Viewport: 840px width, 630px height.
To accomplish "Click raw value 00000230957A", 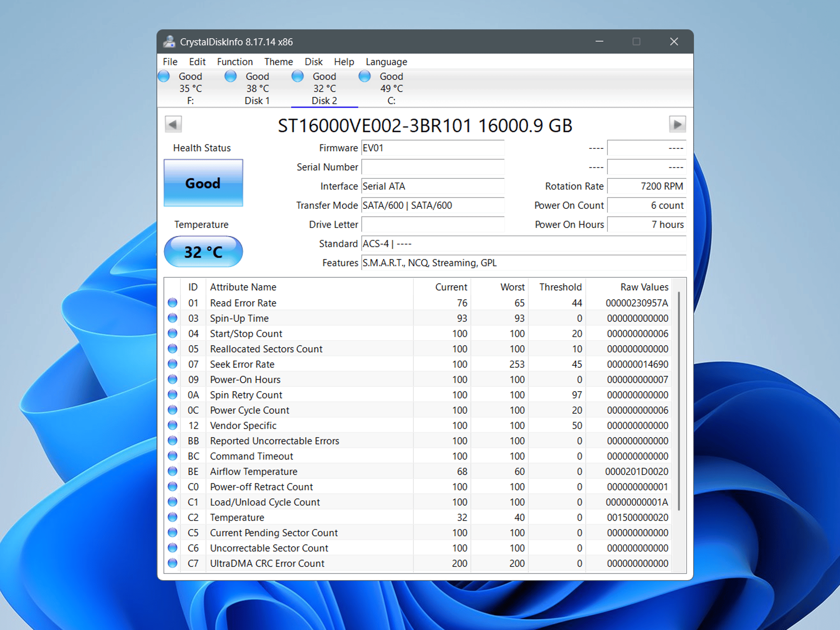I will [637, 303].
